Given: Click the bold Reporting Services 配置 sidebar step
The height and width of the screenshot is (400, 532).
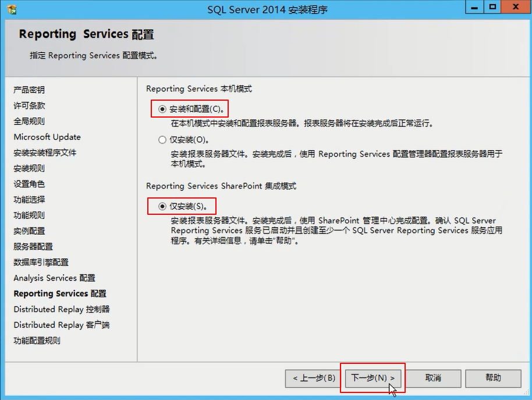Looking at the screenshot, I should (60, 293).
